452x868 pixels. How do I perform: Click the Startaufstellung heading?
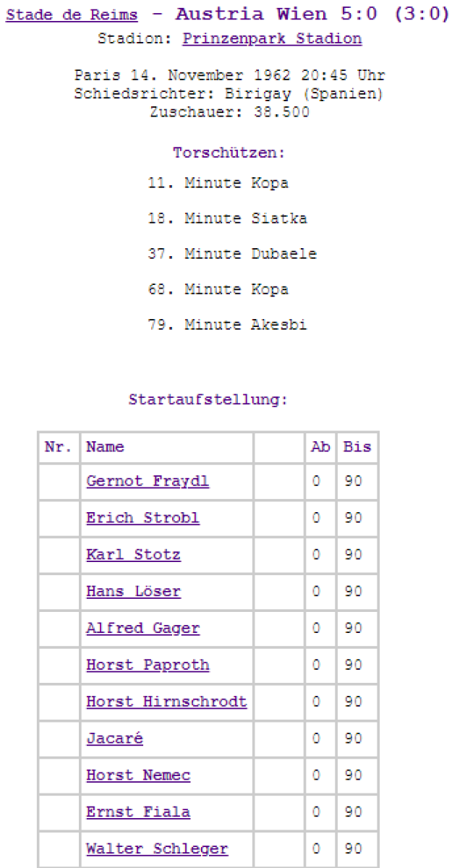[208, 399]
